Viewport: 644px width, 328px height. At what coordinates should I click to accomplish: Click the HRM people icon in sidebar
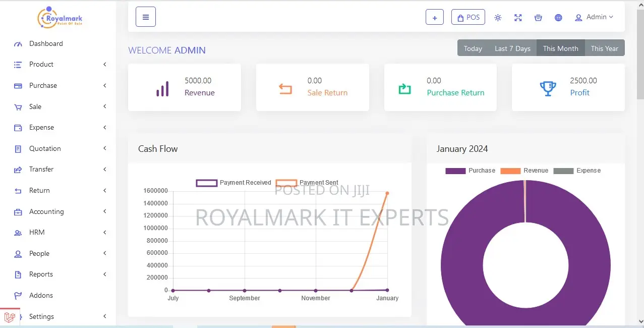tap(18, 233)
